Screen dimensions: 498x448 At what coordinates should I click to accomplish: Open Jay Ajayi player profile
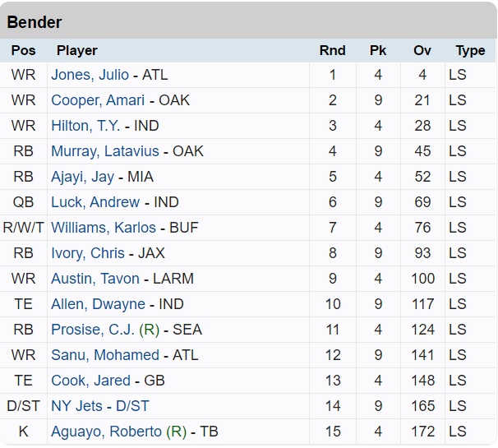click(82, 177)
